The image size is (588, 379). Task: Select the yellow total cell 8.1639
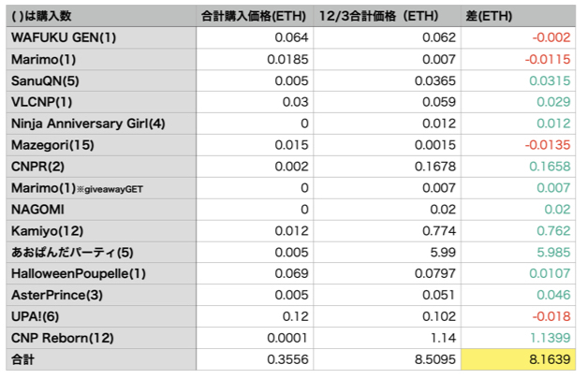point(518,359)
